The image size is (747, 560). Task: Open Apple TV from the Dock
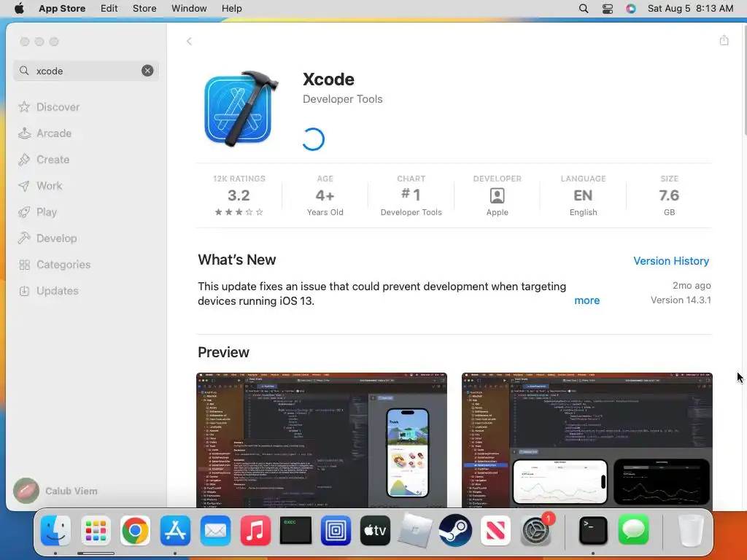pyautogui.click(x=376, y=530)
